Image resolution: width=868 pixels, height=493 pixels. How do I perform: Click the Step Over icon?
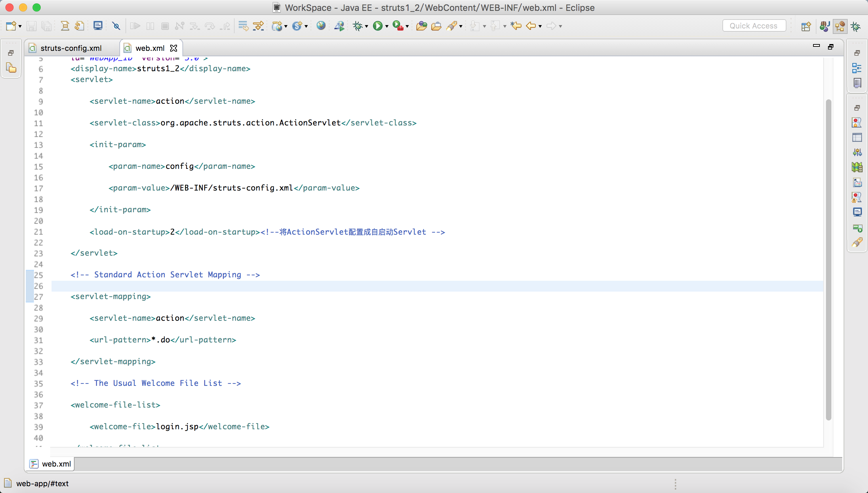pyautogui.click(x=210, y=26)
